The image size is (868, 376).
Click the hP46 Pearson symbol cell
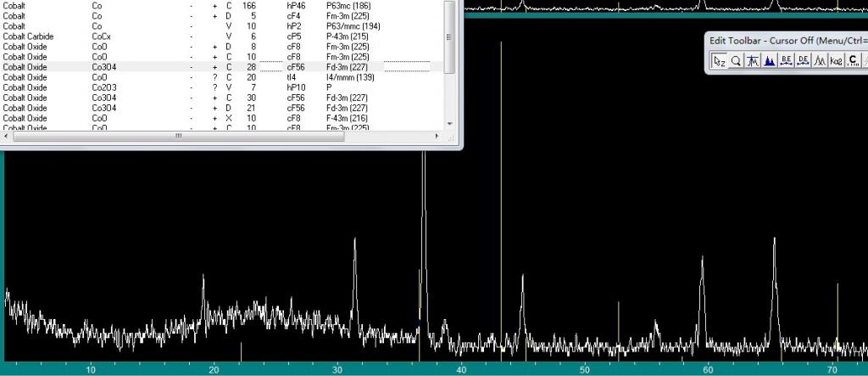click(x=296, y=6)
